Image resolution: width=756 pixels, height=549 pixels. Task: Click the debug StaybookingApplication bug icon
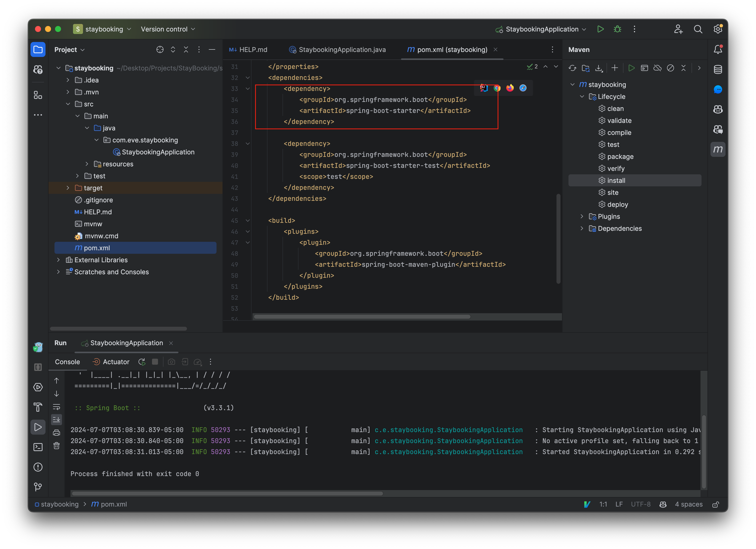tap(617, 29)
